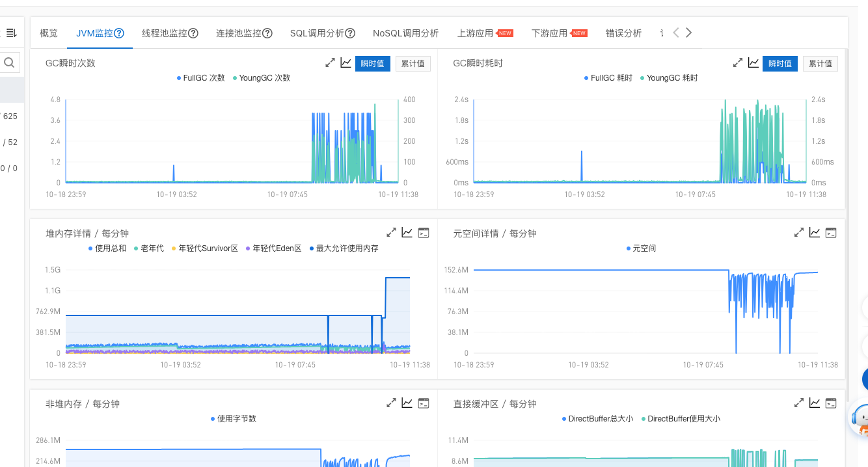Expand the 堆内存详情 chart to fullscreen
Screen dimensions: 868x467
click(x=392, y=233)
